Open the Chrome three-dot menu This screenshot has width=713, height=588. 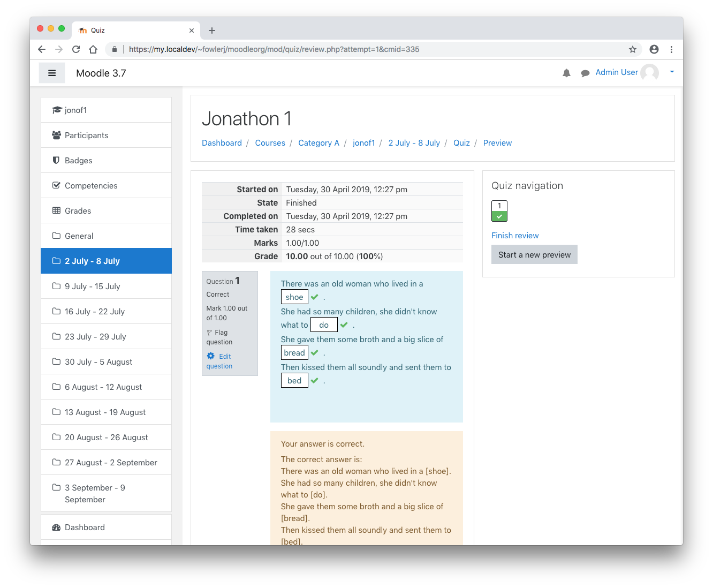click(671, 49)
